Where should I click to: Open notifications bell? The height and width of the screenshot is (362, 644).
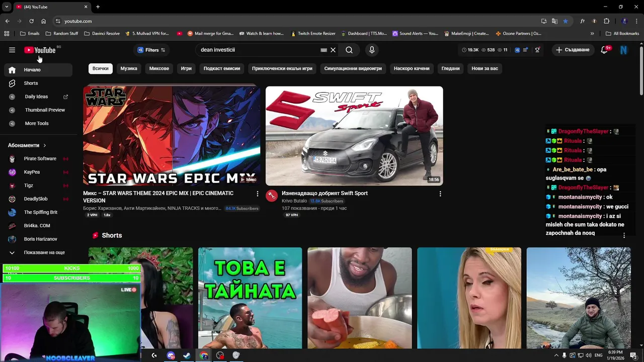point(605,50)
